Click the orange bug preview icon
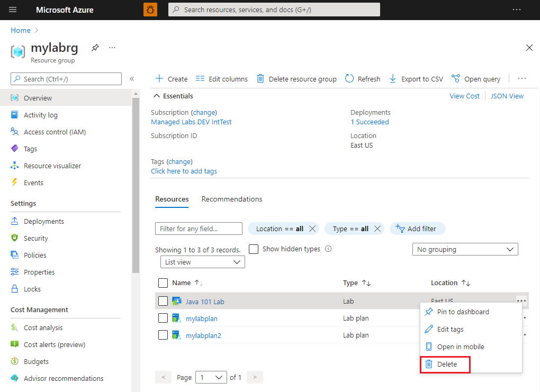 (150, 10)
